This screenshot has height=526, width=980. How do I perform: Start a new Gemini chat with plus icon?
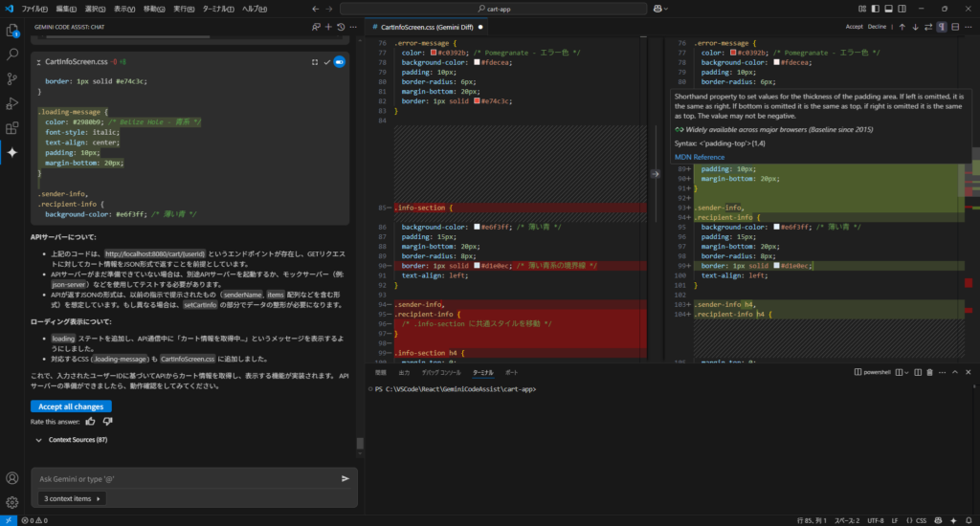[328, 27]
